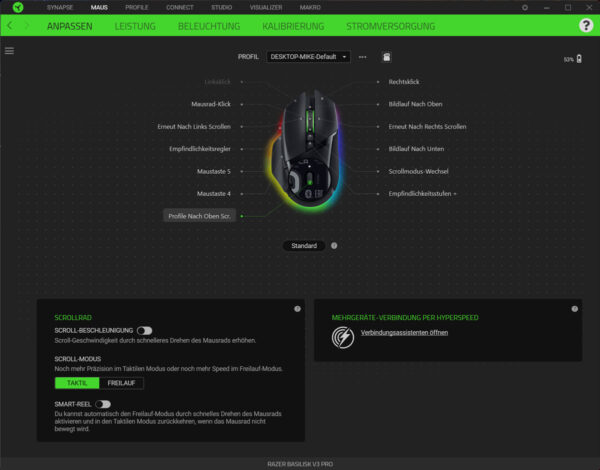Open the profile three-dots options
The image size is (600, 470).
coord(363,57)
